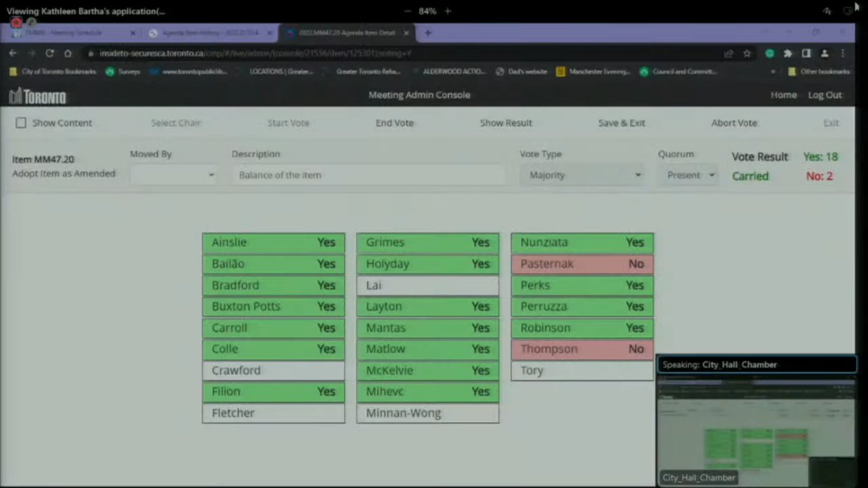This screenshot has height=488, width=868.
Task: Toggle Buxton Potts's vote row
Action: click(x=273, y=307)
